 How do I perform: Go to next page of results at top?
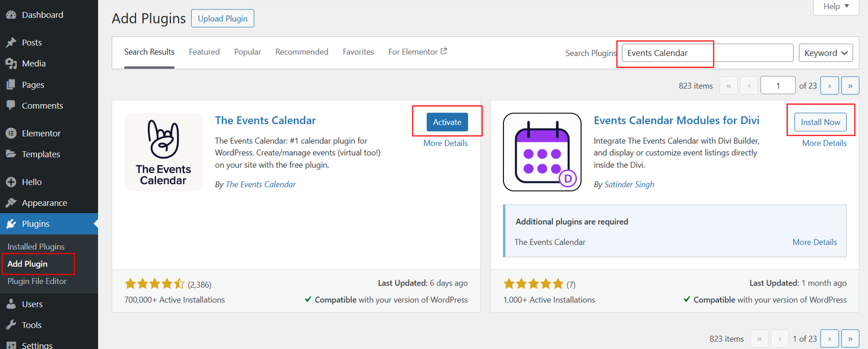tap(829, 86)
